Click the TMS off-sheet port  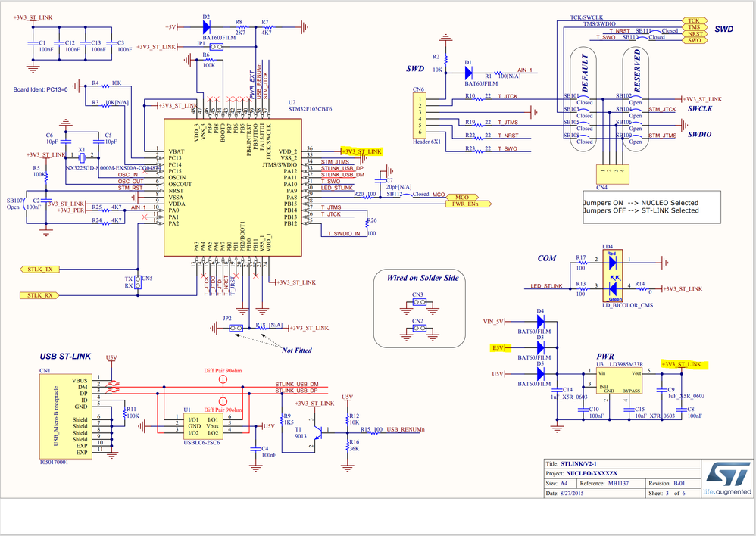(695, 27)
